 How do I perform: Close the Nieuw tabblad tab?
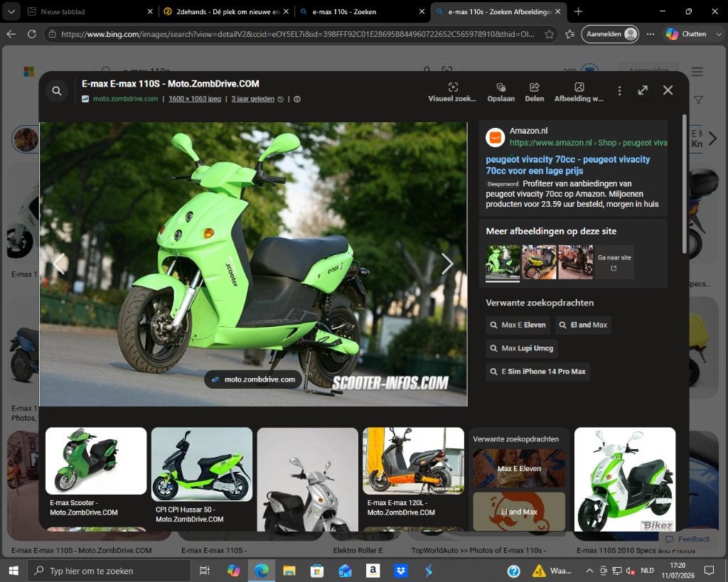pos(150,11)
